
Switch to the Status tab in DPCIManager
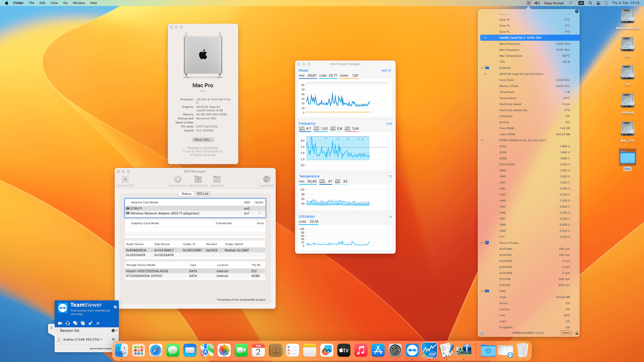(x=186, y=194)
